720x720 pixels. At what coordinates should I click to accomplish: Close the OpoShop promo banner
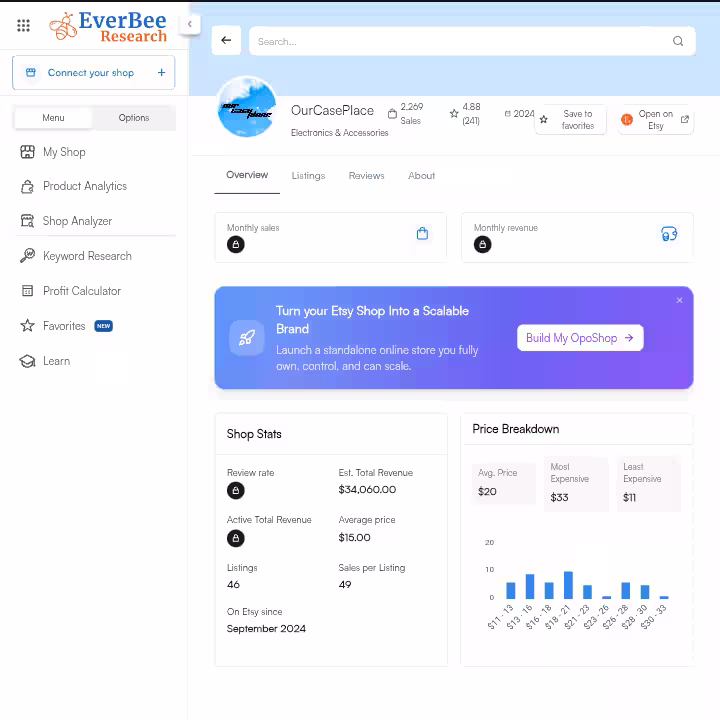click(679, 300)
